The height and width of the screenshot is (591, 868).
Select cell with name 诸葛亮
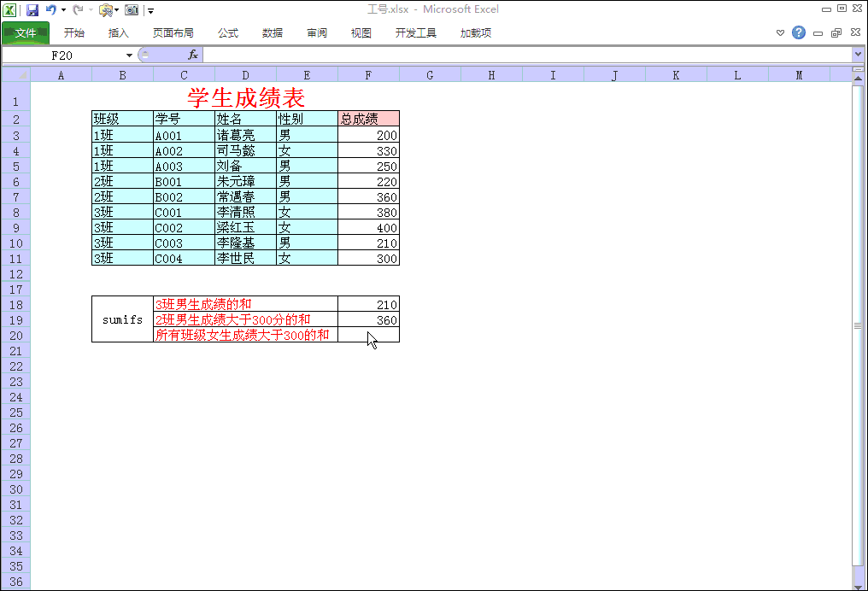click(245, 135)
